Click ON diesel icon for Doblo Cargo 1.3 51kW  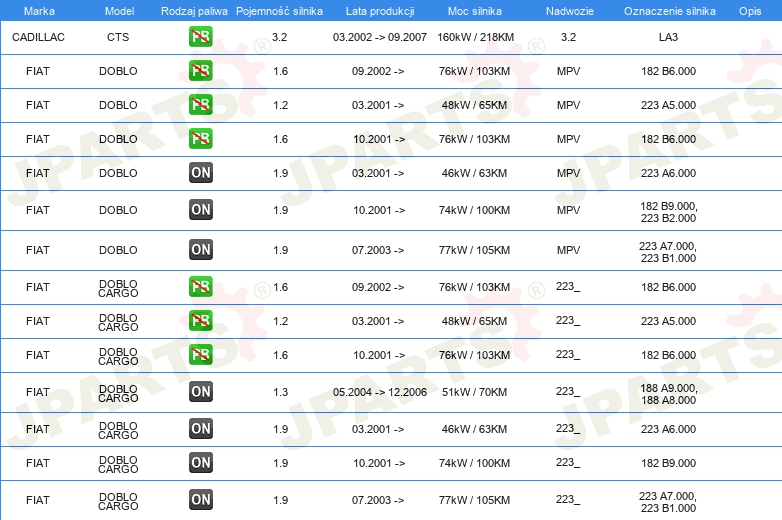pos(200,391)
